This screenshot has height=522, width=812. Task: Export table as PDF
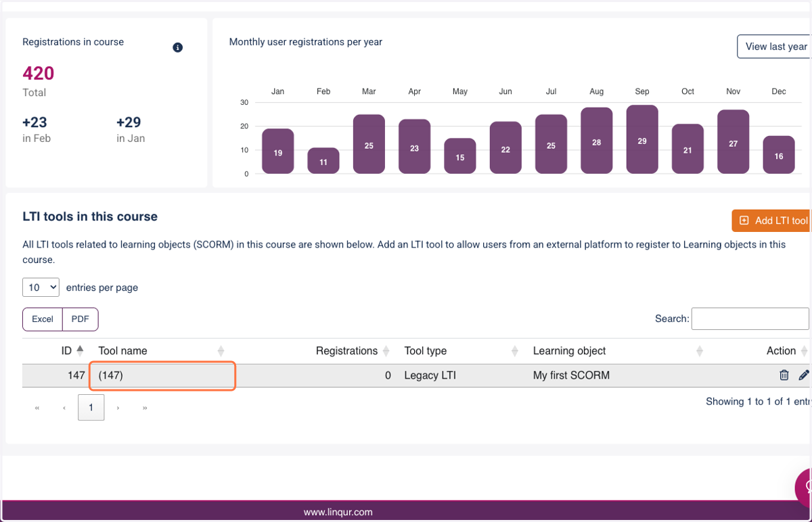pos(81,319)
